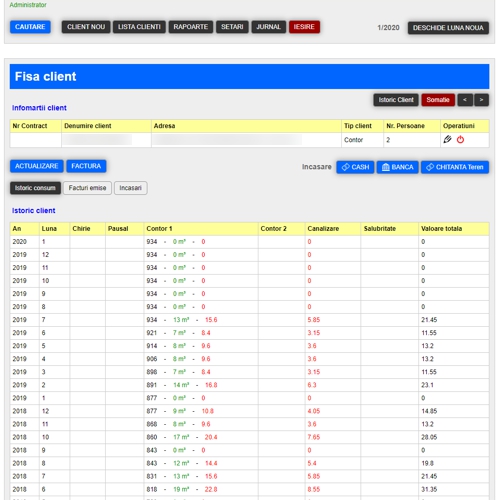Go to next client with > button
Screen dimensions: 500x500
coord(481,100)
